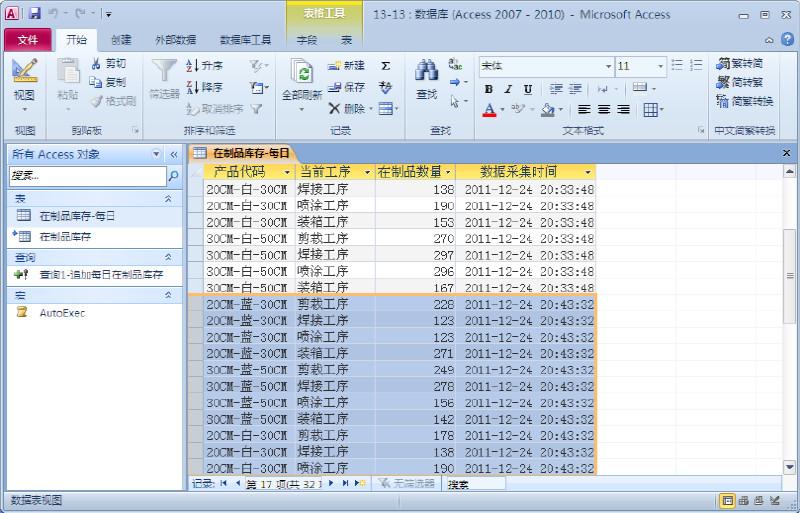Click Delete record (删除) X icon
Screen dimensions: 800x513
pyautogui.click(x=334, y=108)
